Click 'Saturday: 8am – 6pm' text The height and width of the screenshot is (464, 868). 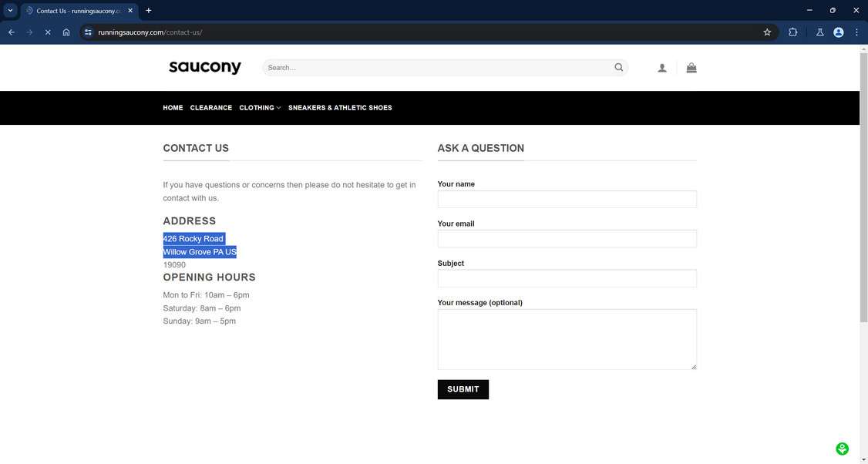[x=201, y=308]
